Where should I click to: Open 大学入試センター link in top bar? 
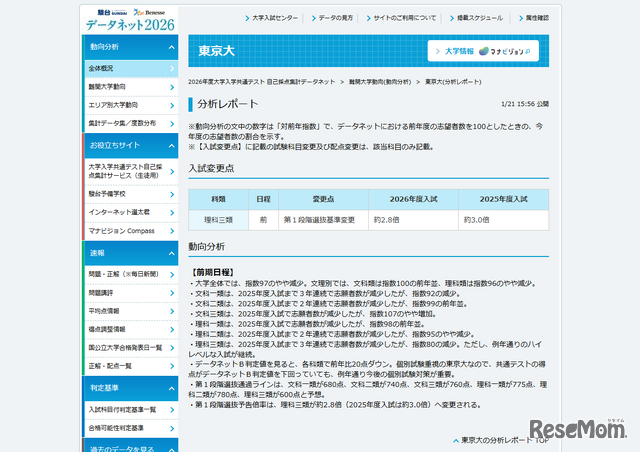(x=271, y=18)
